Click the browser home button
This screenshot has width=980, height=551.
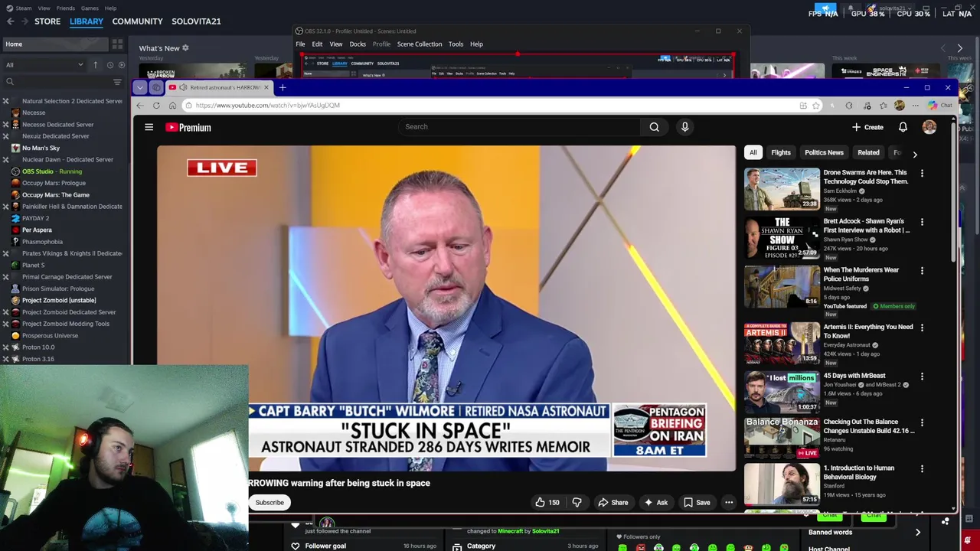(x=172, y=106)
